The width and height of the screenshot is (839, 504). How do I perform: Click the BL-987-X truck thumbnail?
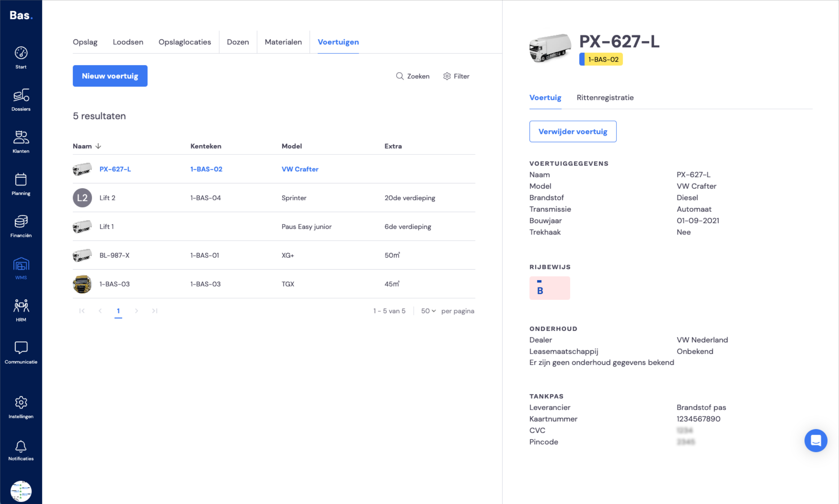pos(82,255)
